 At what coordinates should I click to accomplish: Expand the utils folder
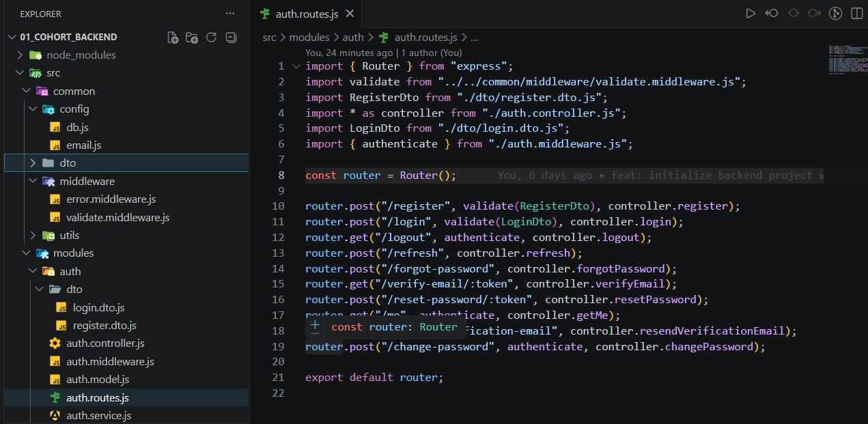pos(33,236)
